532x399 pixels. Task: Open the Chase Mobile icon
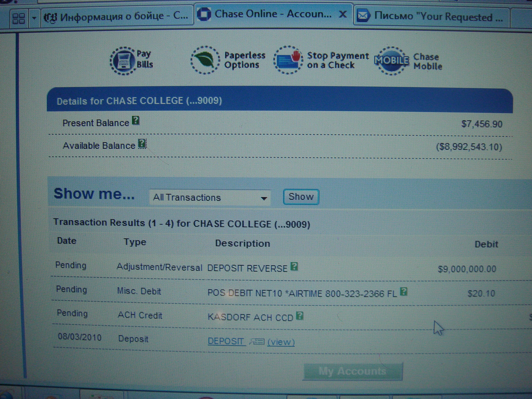(x=391, y=61)
